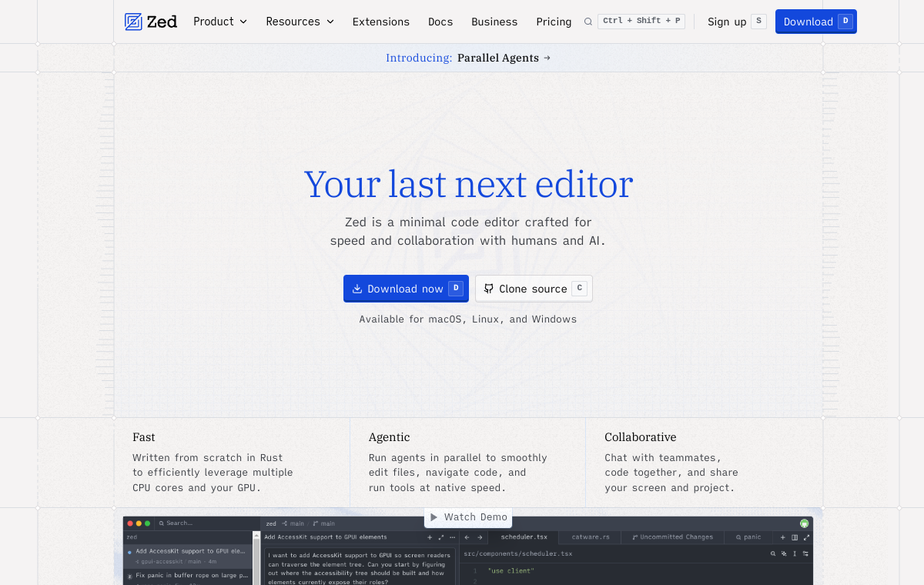
Task: Open command palette via Ctrl + Shift + P badge
Action: 641,21
